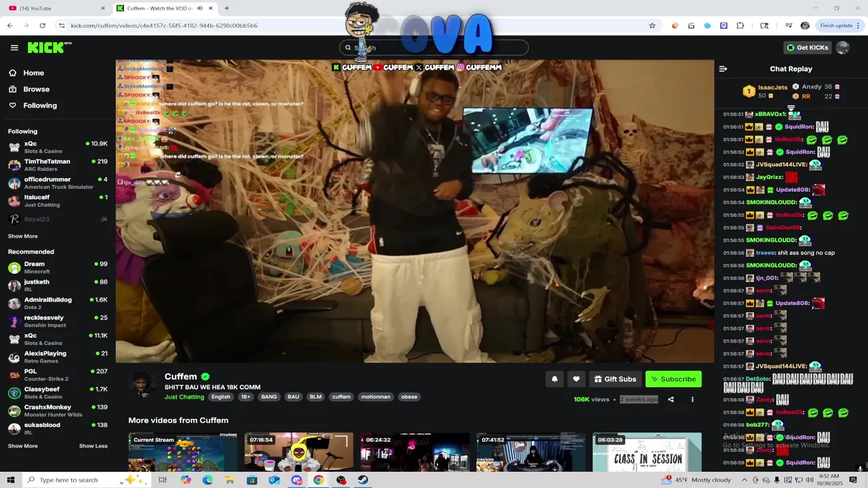Click the green Subscribe button
Image resolution: width=868 pixels, height=488 pixels.
tap(673, 379)
